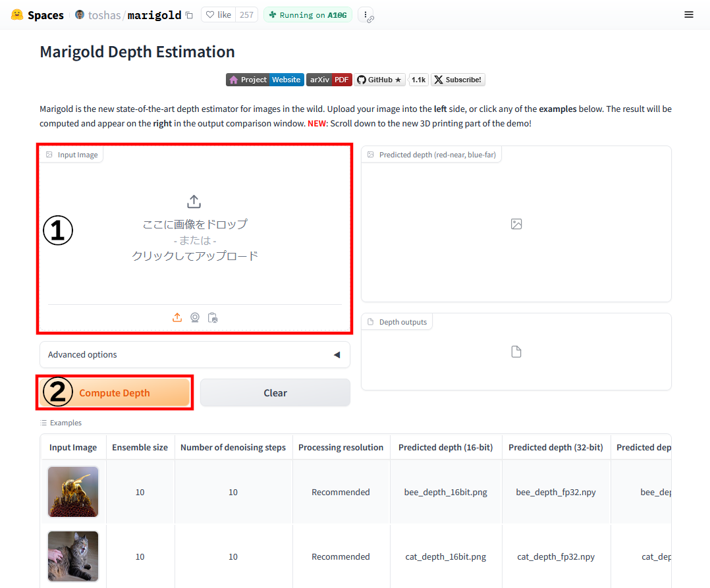Click the heart like button

coord(218,14)
